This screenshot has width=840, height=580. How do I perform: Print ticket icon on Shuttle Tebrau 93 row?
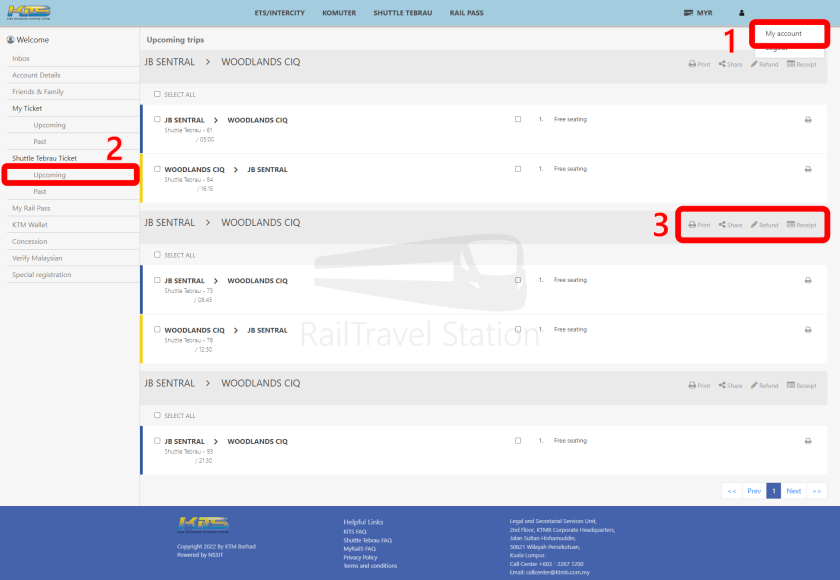pos(808,441)
